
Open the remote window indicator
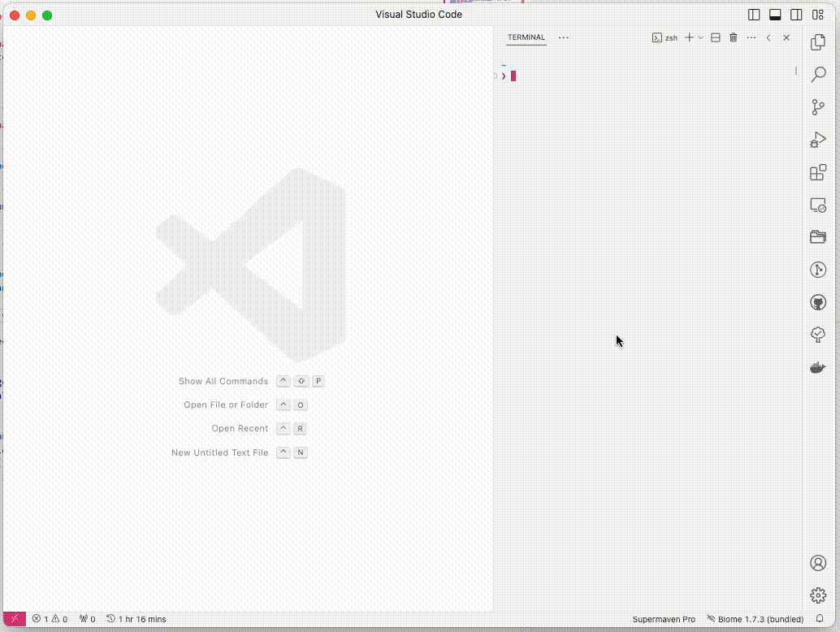[15, 619]
